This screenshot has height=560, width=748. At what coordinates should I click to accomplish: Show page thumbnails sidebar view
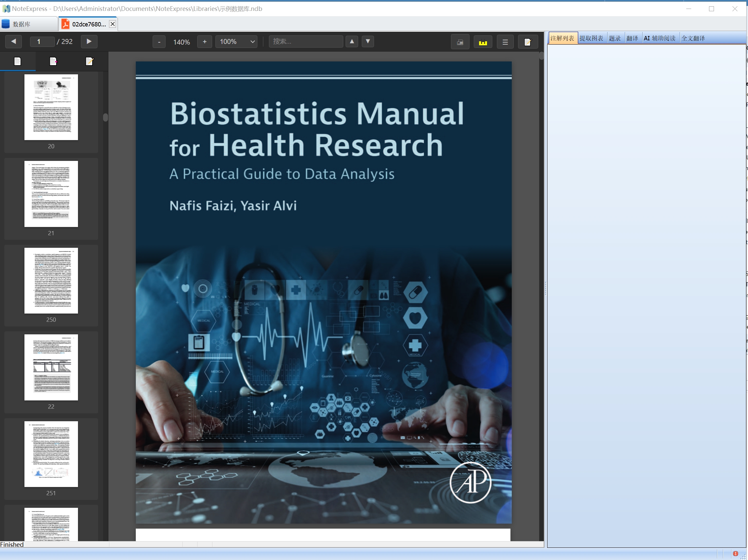click(x=18, y=61)
